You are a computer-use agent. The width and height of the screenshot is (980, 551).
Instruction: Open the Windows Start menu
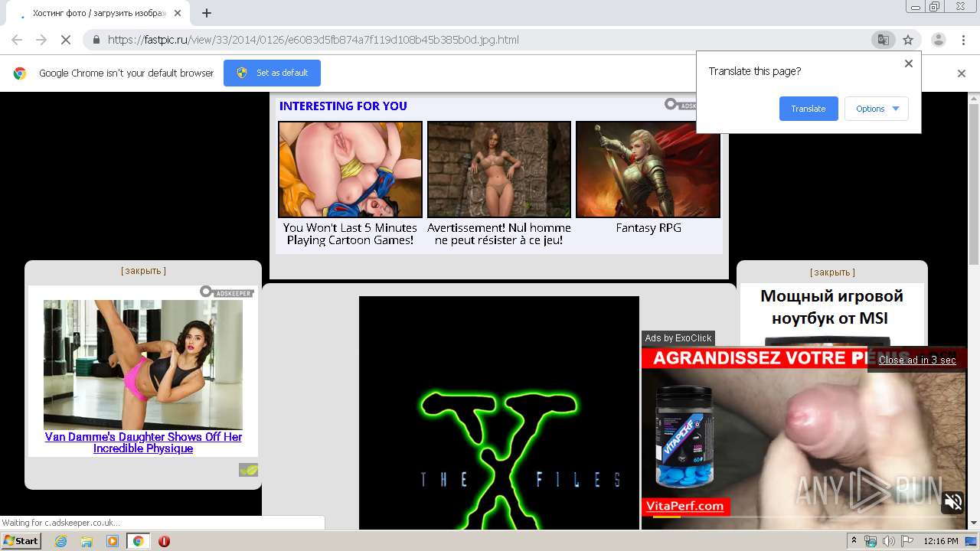[21, 541]
